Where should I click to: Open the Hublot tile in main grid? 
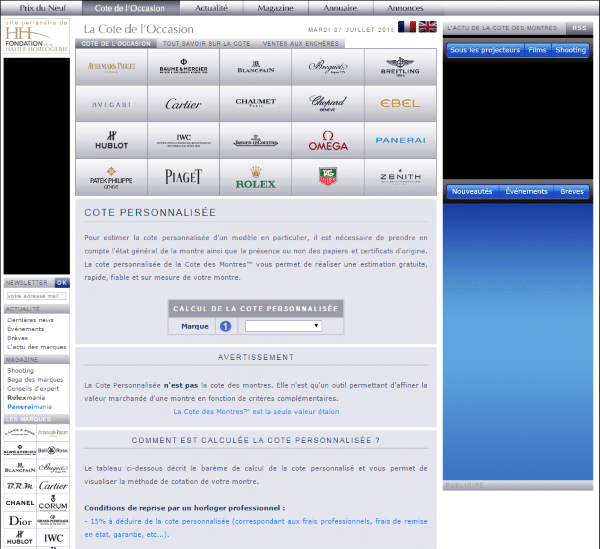[x=111, y=140]
